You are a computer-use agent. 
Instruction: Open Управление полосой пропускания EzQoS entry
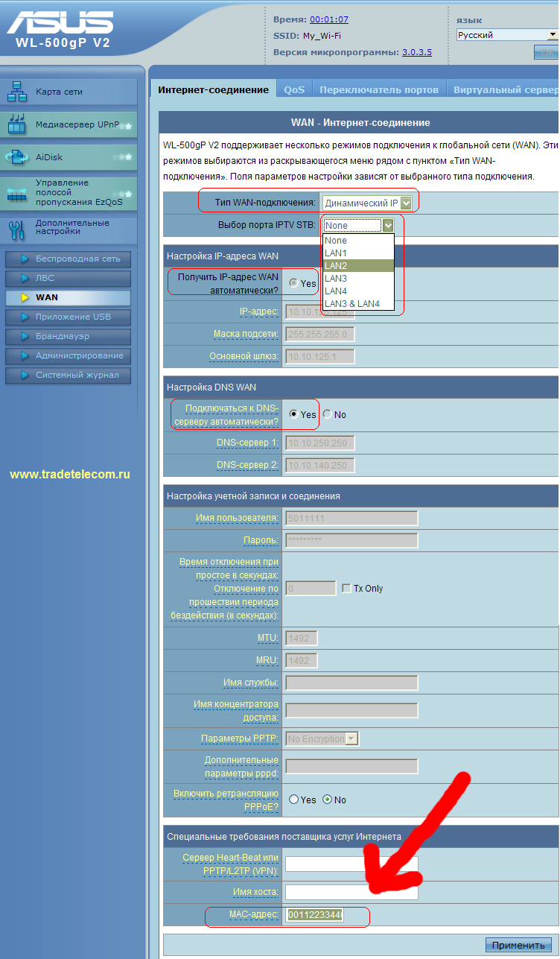(69, 193)
